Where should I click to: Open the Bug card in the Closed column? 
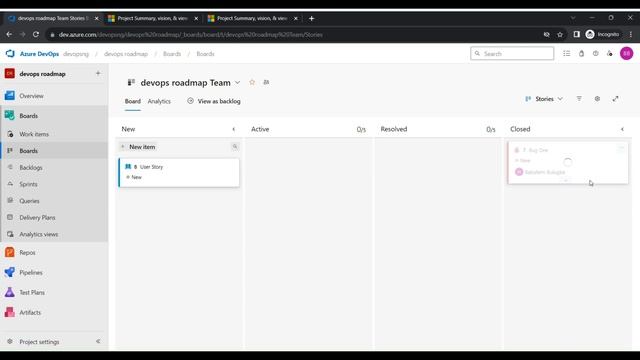point(568,162)
